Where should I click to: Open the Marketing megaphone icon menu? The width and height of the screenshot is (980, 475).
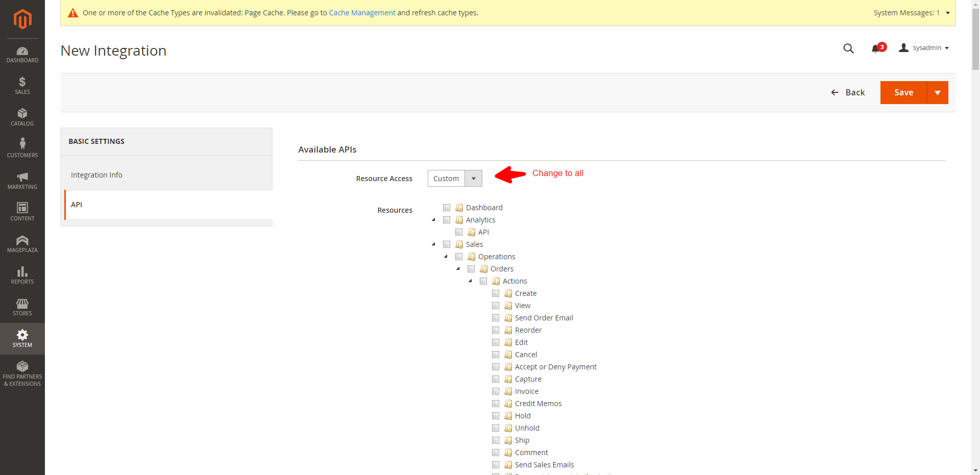click(22, 181)
